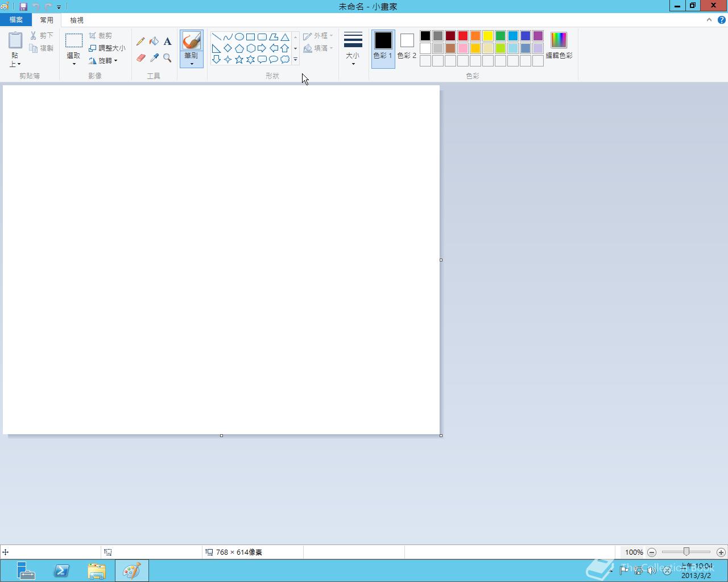Pick the yellow color swatch
The image size is (728, 582).
click(x=488, y=36)
